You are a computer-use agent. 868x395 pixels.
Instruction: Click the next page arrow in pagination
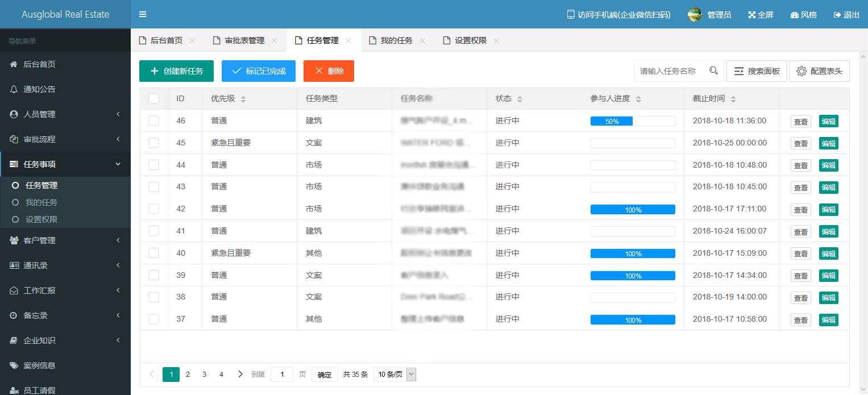coord(240,374)
